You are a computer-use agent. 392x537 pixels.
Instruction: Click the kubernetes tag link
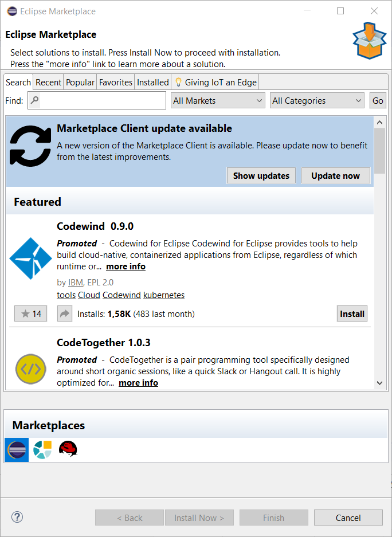click(164, 295)
